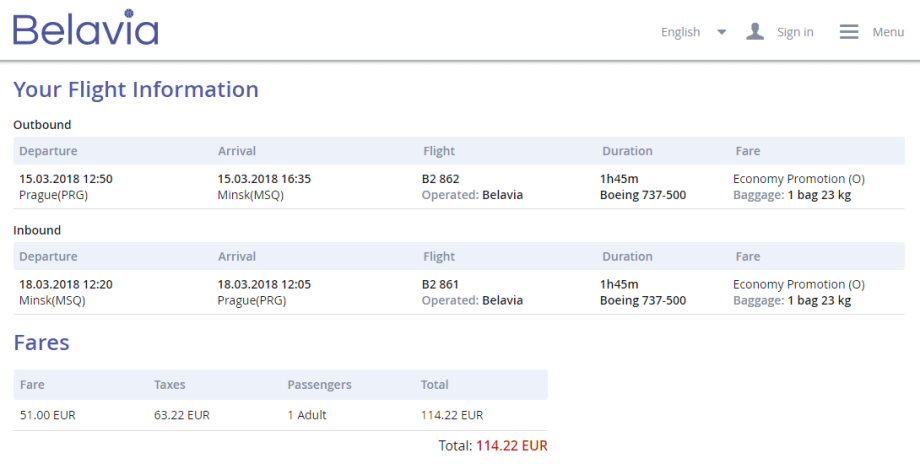
Task: Click the outbound Economy Promotion (O) fare
Action: (798, 179)
